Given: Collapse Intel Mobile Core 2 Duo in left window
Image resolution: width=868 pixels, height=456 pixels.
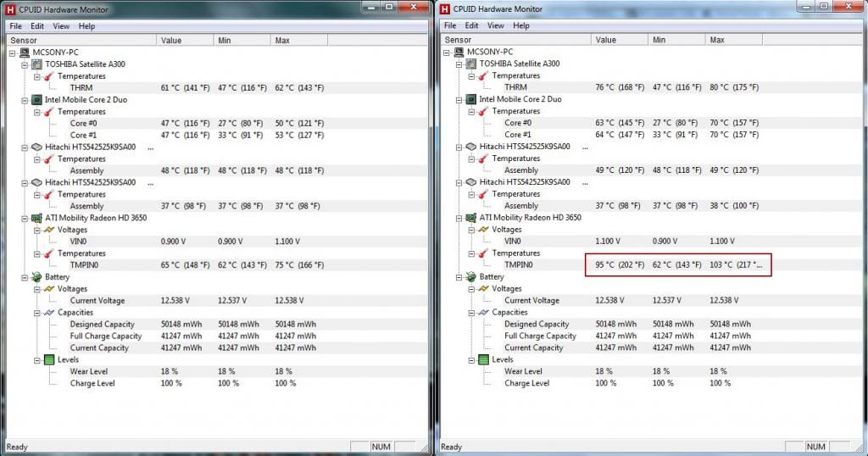Looking at the screenshot, I should click(25, 100).
